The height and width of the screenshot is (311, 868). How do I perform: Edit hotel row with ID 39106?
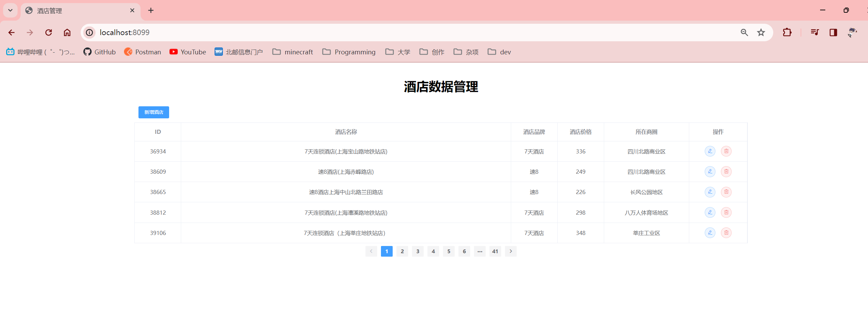[x=710, y=233]
